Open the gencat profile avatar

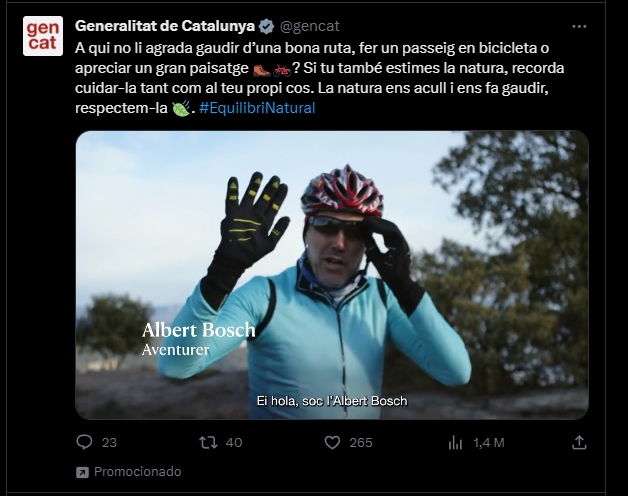coord(43,36)
